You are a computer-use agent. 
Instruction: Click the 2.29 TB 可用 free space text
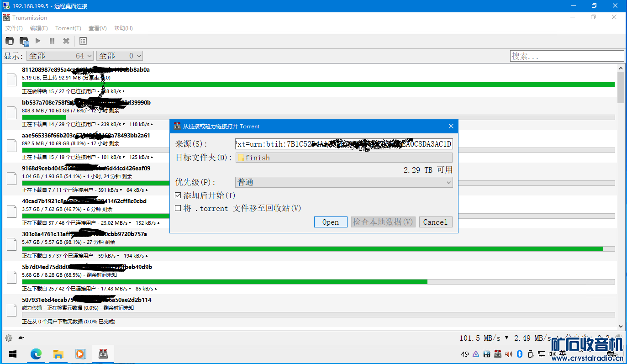(x=428, y=170)
